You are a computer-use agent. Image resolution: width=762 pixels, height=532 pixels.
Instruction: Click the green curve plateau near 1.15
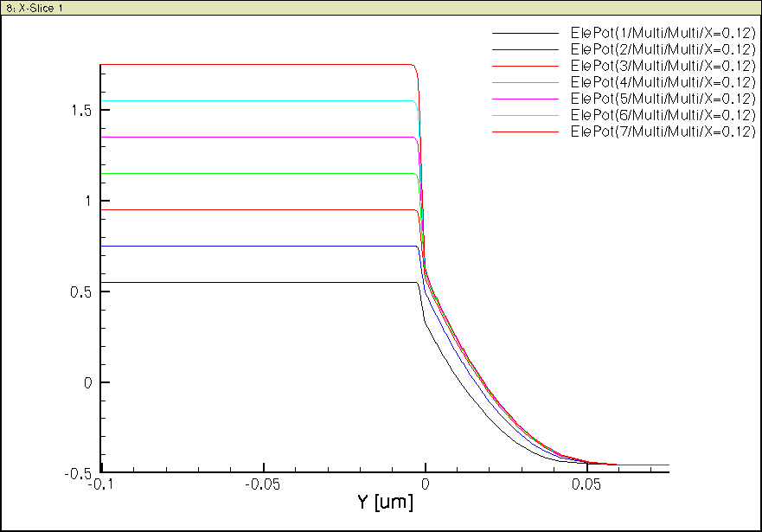[x=258, y=174]
